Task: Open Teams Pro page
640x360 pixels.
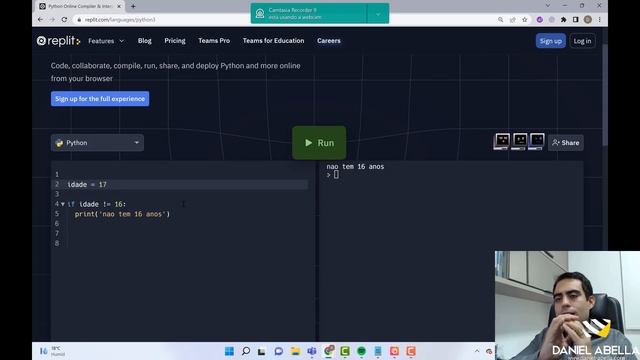Action: pos(214,41)
